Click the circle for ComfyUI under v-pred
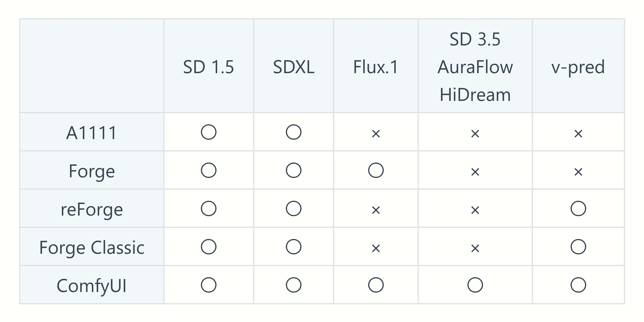Viewport: 644px width, 322px height. point(578,285)
